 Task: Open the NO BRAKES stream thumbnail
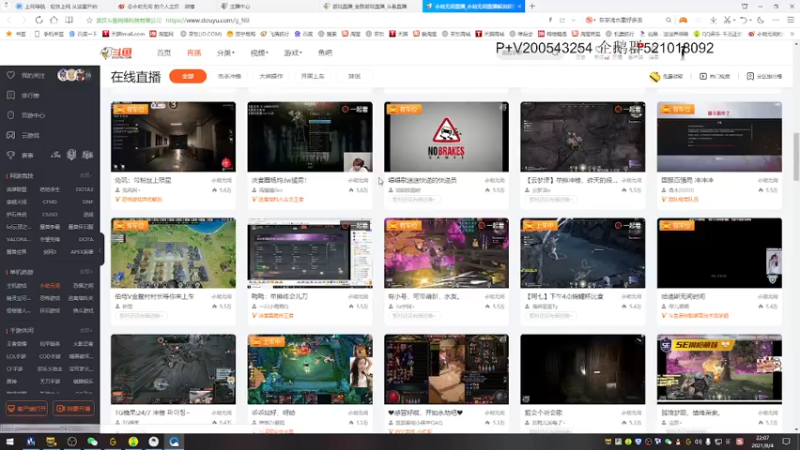446,136
